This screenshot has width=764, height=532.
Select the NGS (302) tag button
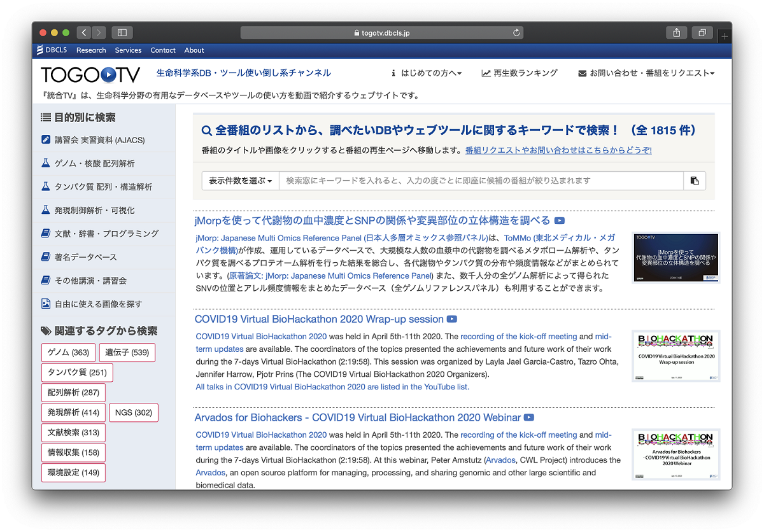133,412
